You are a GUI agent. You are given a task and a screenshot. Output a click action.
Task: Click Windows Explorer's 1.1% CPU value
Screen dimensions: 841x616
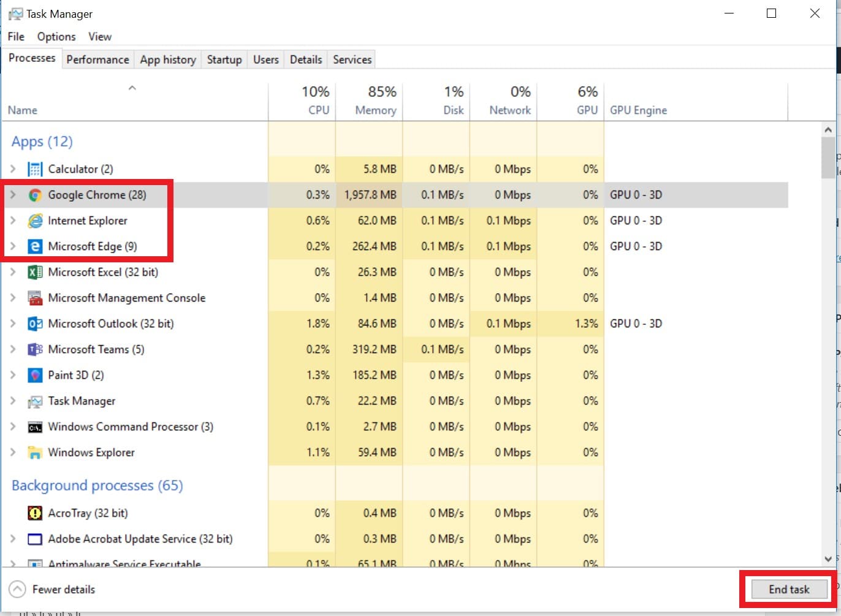coord(318,452)
